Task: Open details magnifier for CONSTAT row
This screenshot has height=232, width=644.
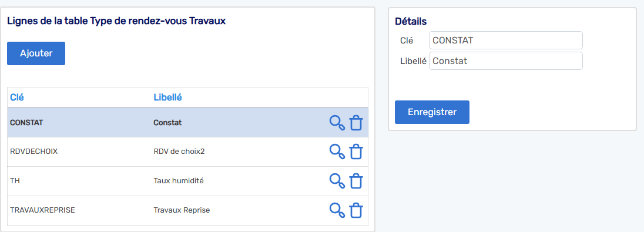Action: [x=337, y=123]
